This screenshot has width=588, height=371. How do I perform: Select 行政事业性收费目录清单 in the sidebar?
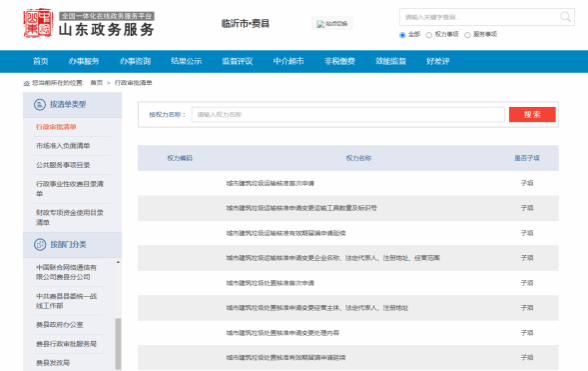[x=70, y=189]
